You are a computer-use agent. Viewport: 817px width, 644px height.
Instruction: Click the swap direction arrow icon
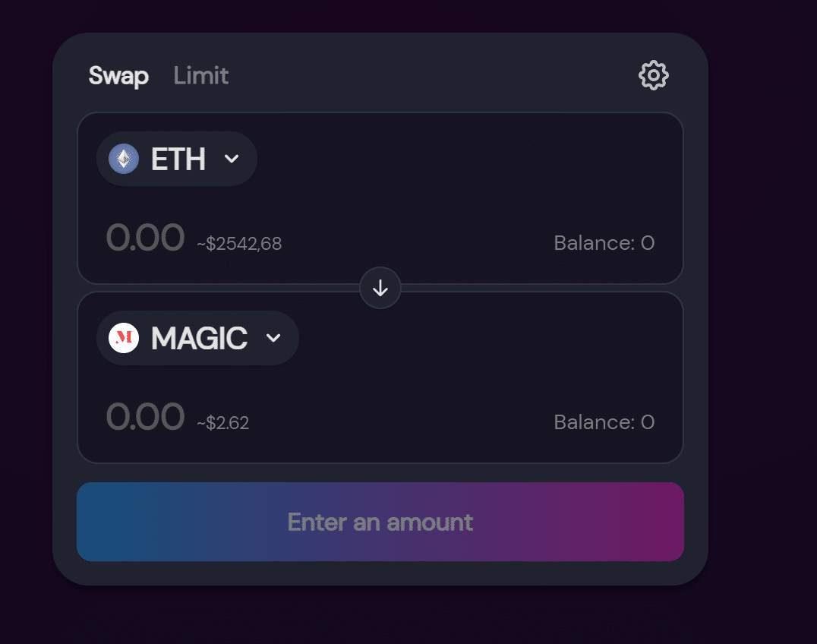(380, 288)
